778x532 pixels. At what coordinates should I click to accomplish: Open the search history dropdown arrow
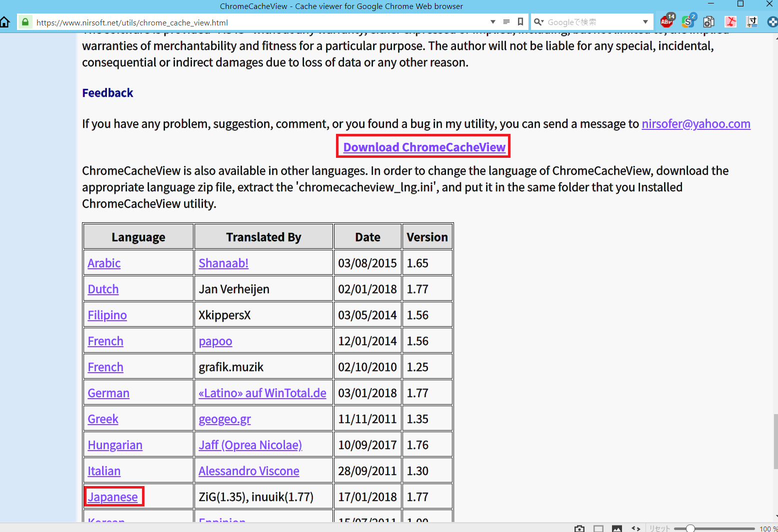pyautogui.click(x=645, y=22)
